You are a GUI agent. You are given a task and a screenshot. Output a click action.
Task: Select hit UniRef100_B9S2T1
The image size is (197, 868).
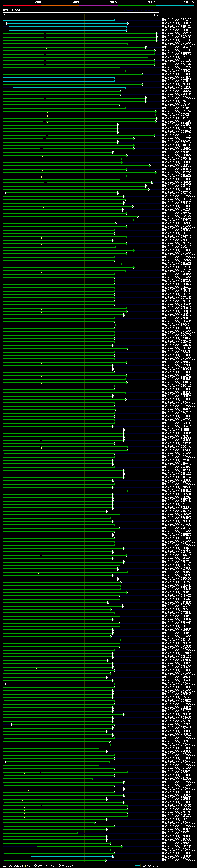click(x=177, y=33)
